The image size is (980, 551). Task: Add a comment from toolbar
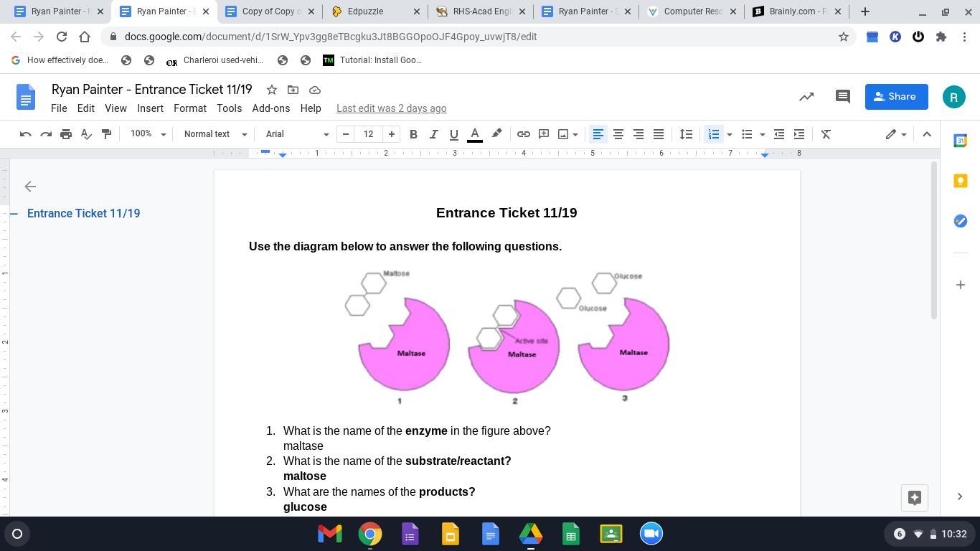click(x=544, y=134)
